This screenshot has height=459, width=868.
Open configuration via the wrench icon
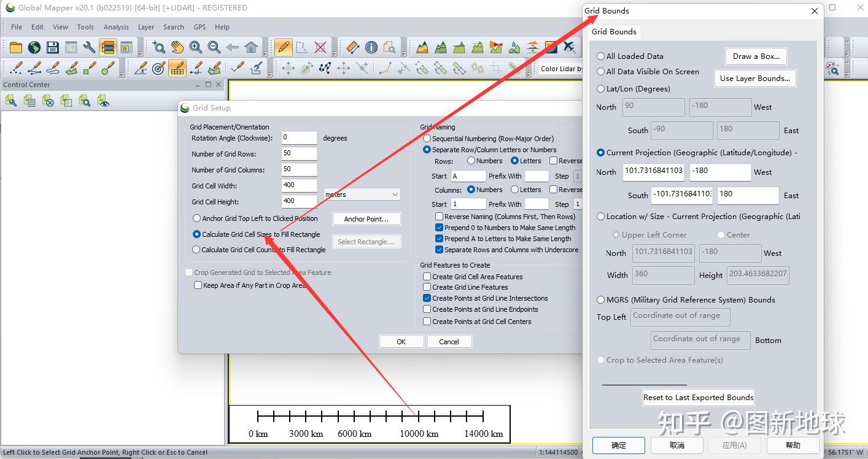coord(89,47)
